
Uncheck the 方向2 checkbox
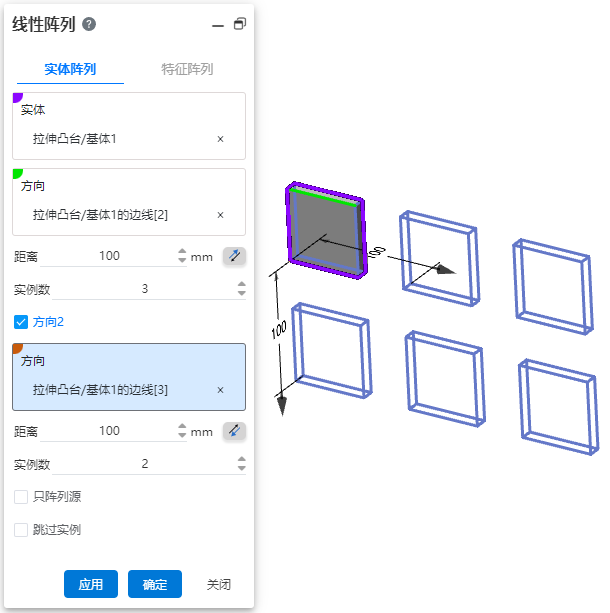[x=21, y=322]
